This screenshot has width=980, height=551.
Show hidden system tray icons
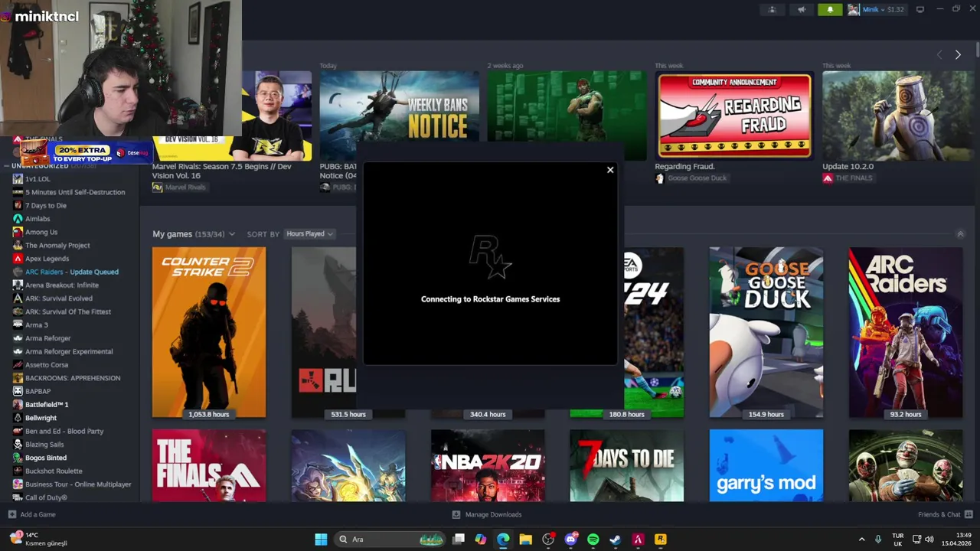(x=861, y=540)
